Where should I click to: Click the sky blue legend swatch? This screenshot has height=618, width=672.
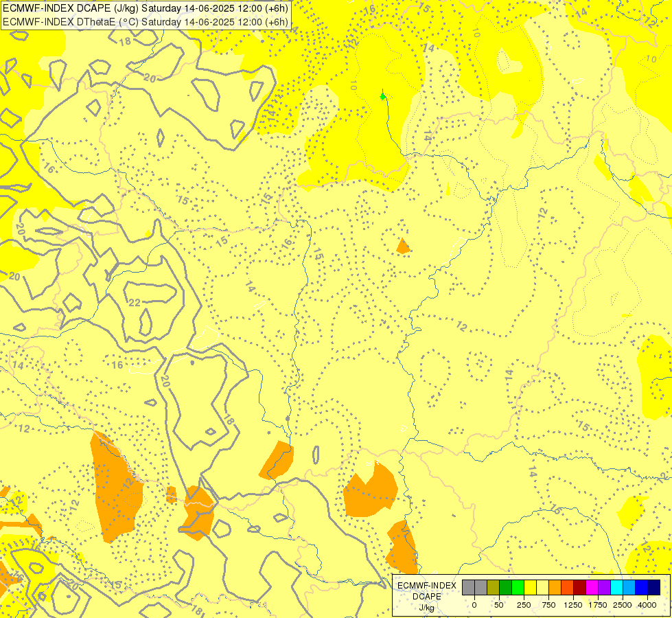coord(629,587)
